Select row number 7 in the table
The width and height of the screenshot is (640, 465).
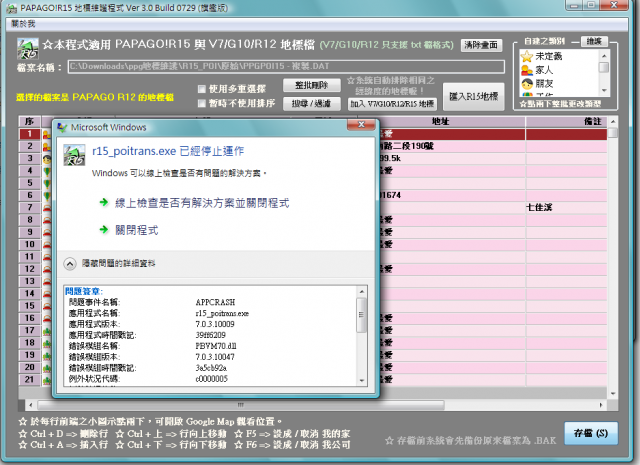[30, 207]
